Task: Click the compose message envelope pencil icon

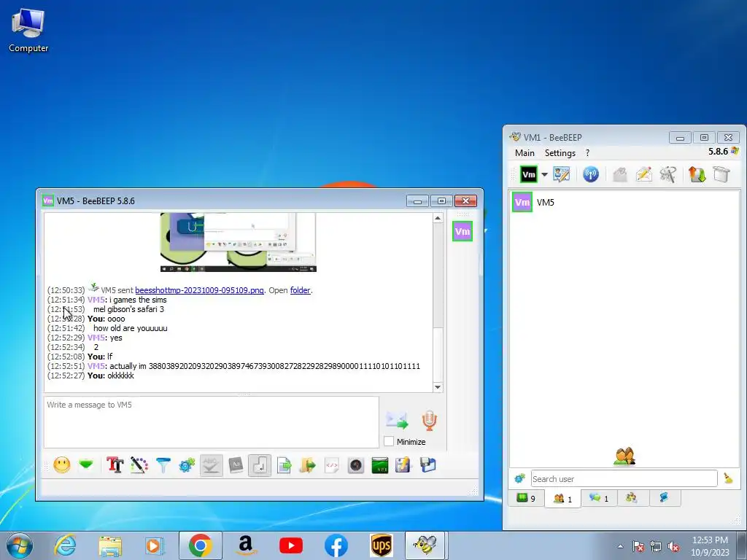Action: [643, 174]
